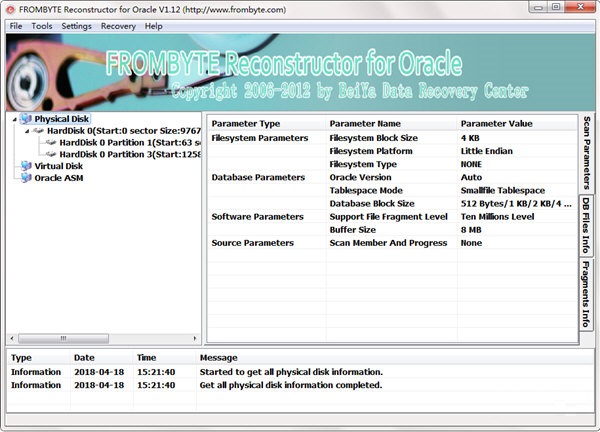600x432 pixels.
Task: Open the File menu
Action: point(16,26)
